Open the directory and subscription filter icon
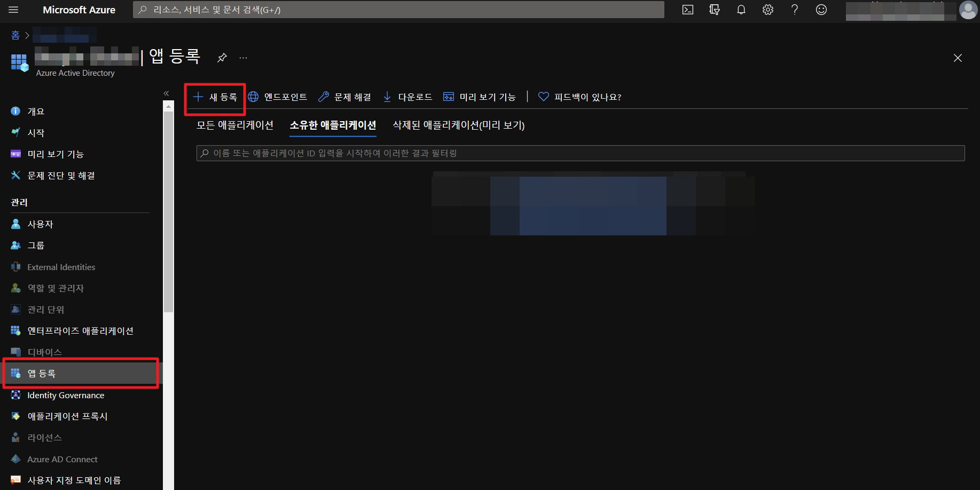Viewport: 980px width, 490px height. coord(714,10)
